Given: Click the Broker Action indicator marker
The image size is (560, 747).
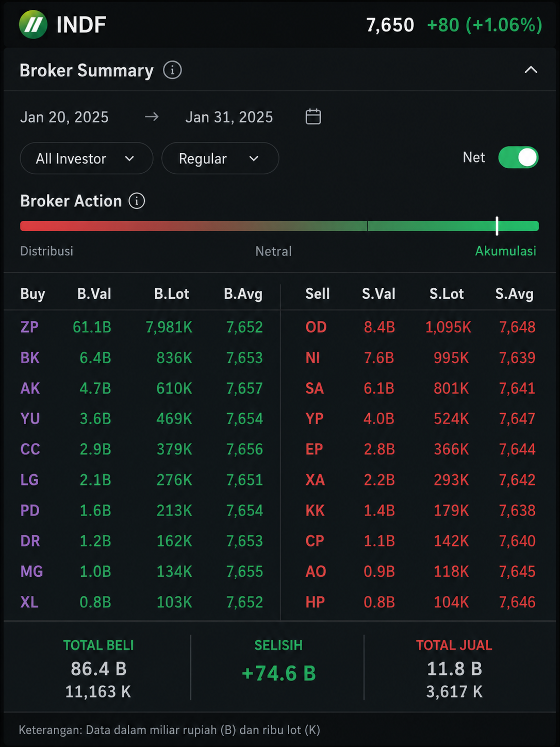Looking at the screenshot, I should coord(497,226).
